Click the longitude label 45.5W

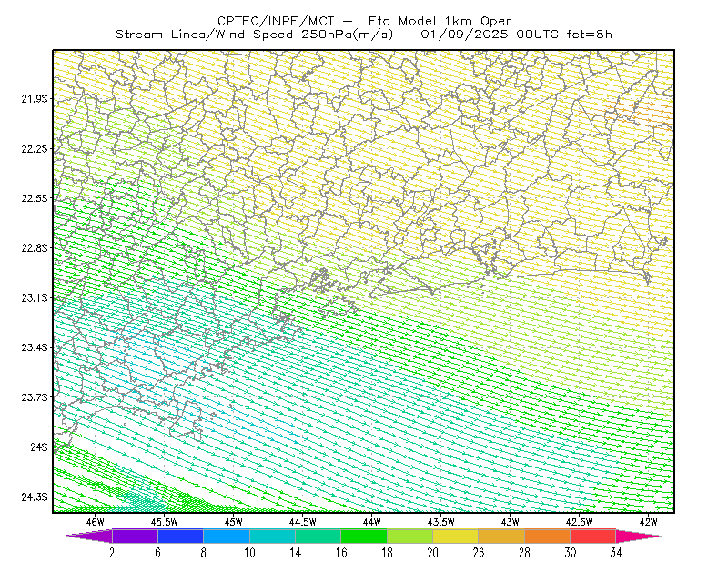pyautogui.click(x=165, y=522)
